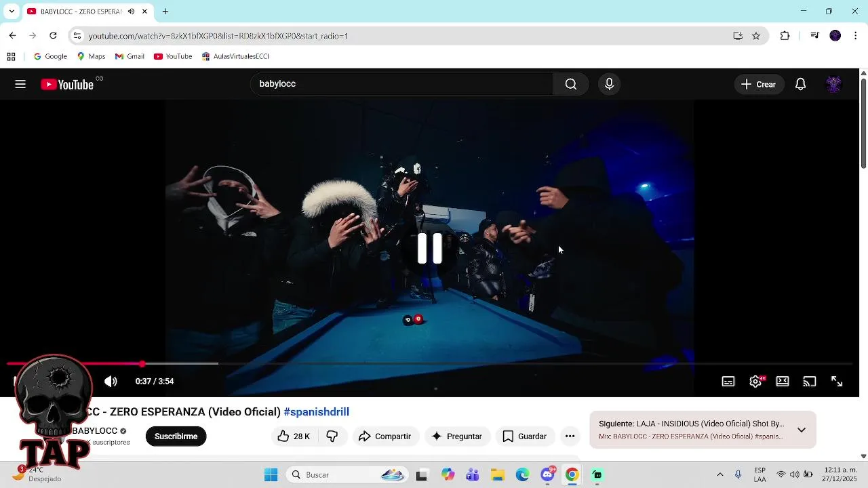Image resolution: width=868 pixels, height=488 pixels.
Task: Open the Chrome apps grid shortcut
Action: (11, 56)
